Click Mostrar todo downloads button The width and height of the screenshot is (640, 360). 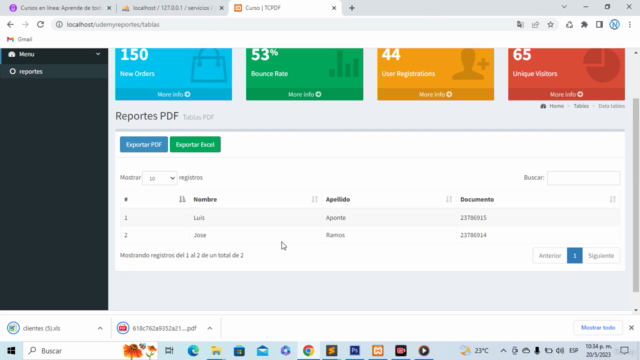click(x=598, y=327)
